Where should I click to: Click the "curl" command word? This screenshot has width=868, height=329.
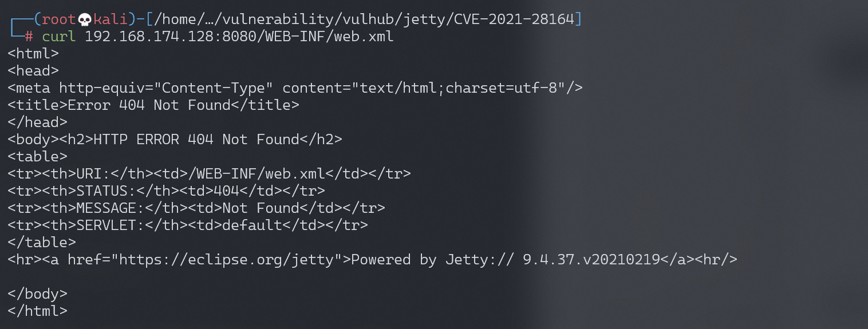click(x=59, y=37)
